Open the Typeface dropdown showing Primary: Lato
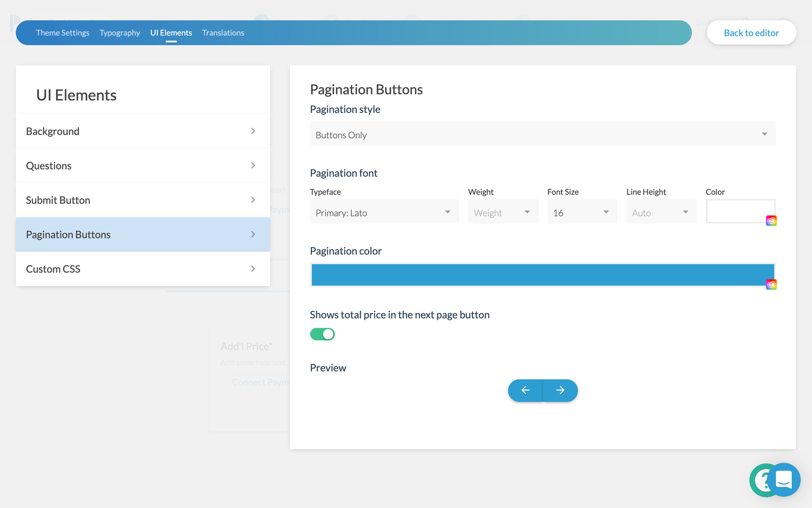The image size is (812, 508). 384,212
